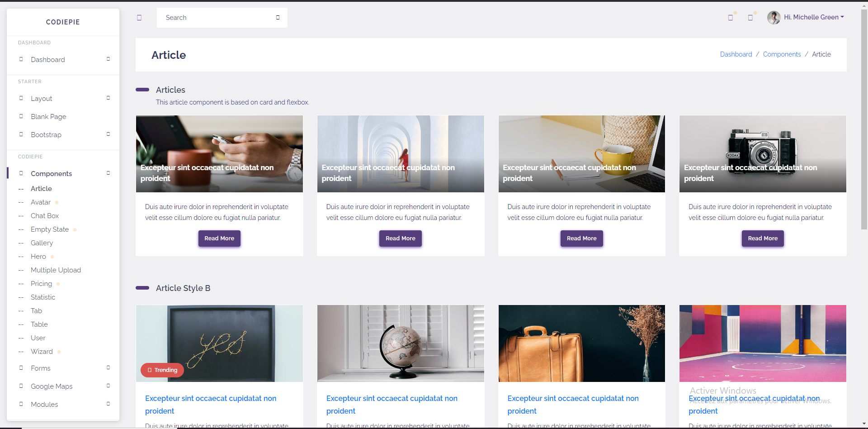Click the Forms sidebar icon
This screenshot has width=868, height=429.
coord(21,368)
